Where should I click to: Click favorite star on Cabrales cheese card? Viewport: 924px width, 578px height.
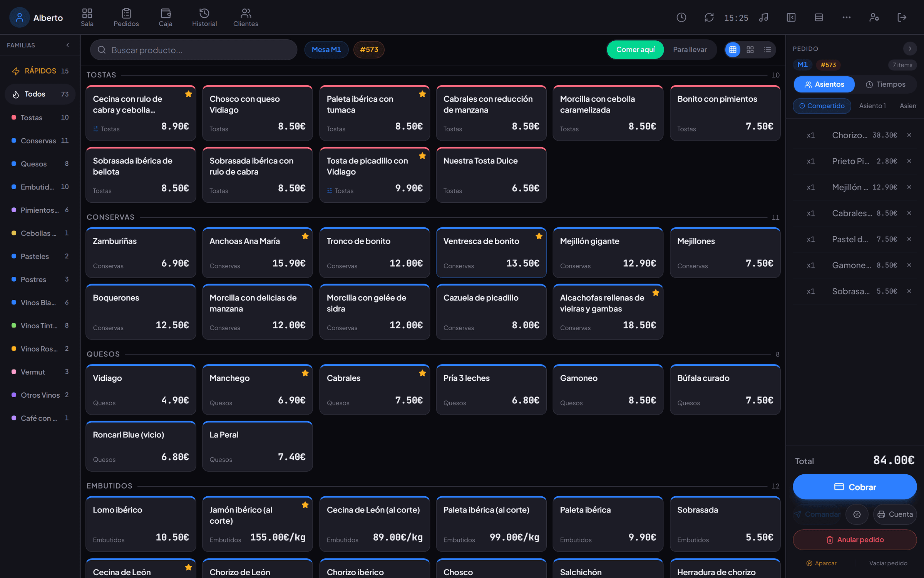(422, 373)
